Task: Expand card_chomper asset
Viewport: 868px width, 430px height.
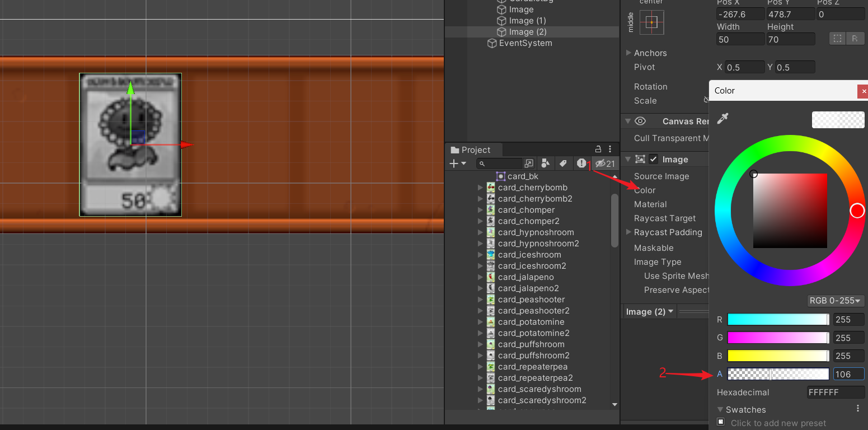Action: (480, 210)
